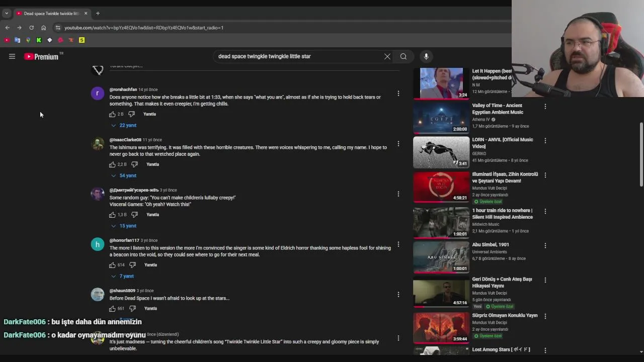Click Yanıtla under the @IsaacClarke08 comment
Image resolution: width=644 pixels, height=362 pixels.
(x=152, y=164)
